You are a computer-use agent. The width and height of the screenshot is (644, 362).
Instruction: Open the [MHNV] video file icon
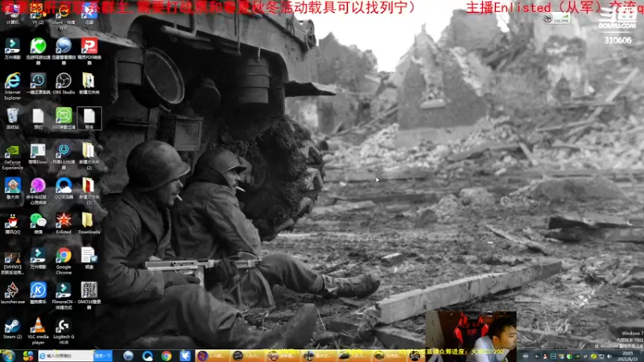[12, 263]
